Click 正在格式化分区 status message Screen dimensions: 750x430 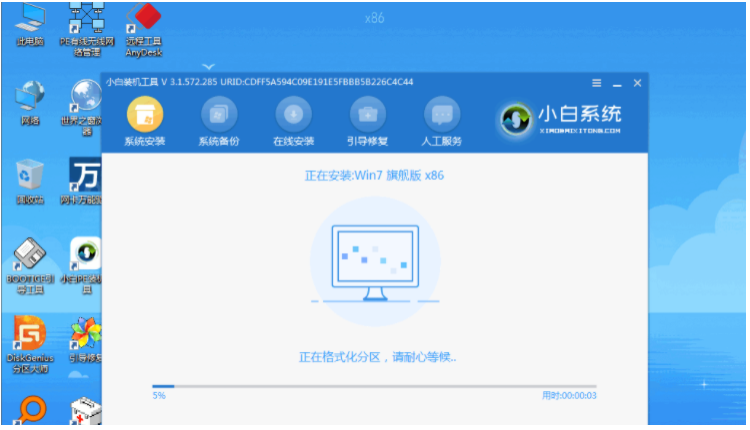coord(377,357)
